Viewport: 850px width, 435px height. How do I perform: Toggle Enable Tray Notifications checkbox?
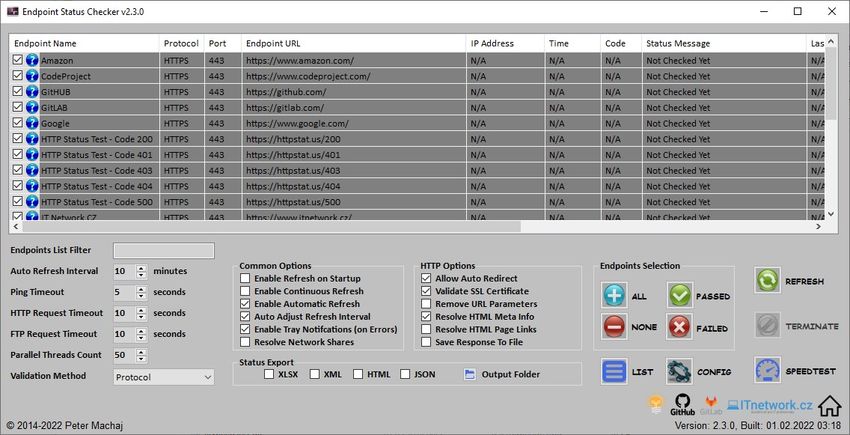(x=245, y=329)
